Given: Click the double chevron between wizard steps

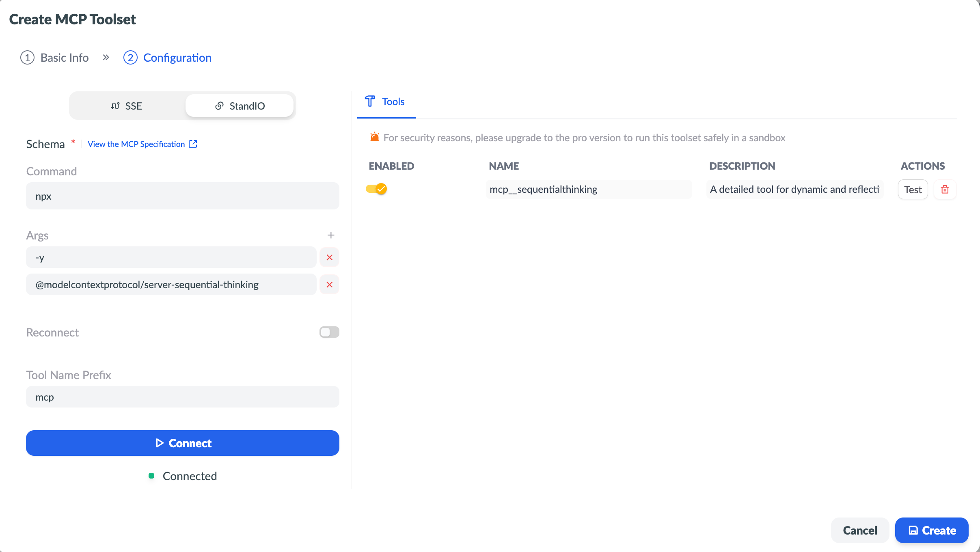Looking at the screenshot, I should [x=106, y=57].
